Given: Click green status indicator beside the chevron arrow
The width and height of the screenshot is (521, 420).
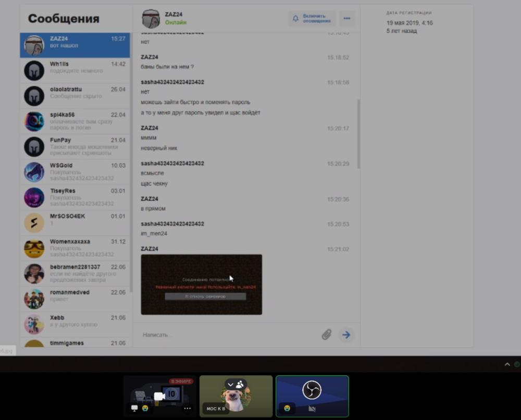Looking at the screenshot, I should [517, 364].
